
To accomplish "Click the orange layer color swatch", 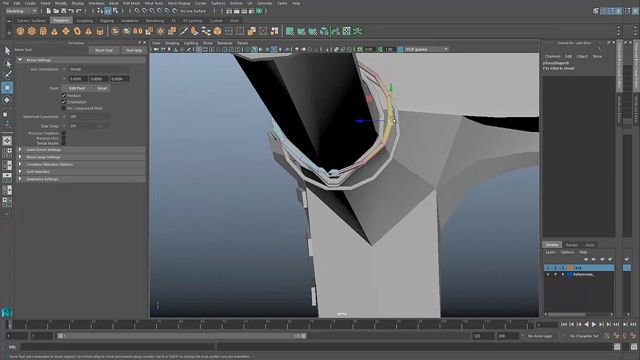I will pos(570,268).
